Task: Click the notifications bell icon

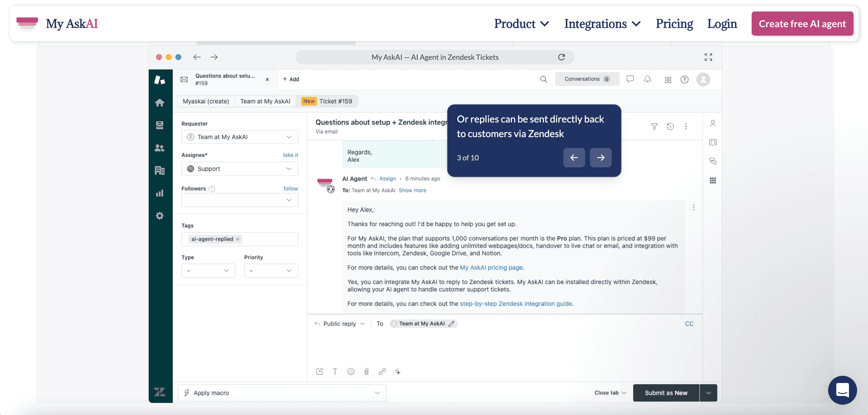Action: (647, 79)
